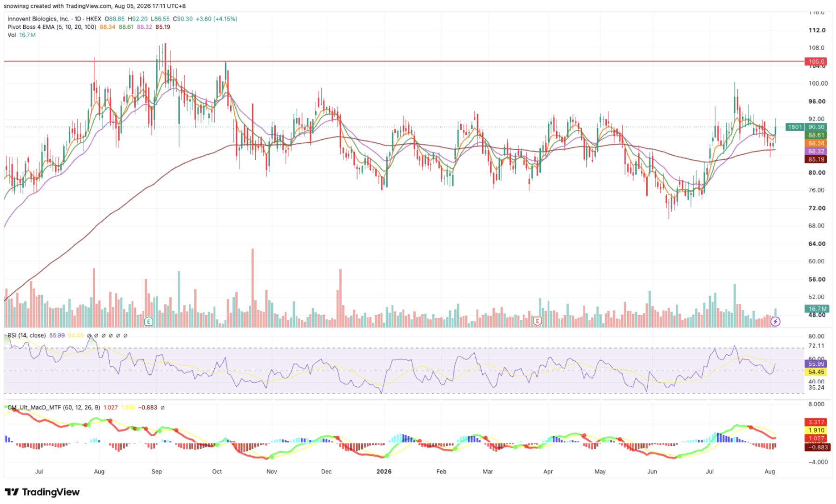This screenshot has height=504, width=836.
Task: Click the 112.0 tick on the price scale
Action: [x=817, y=30]
